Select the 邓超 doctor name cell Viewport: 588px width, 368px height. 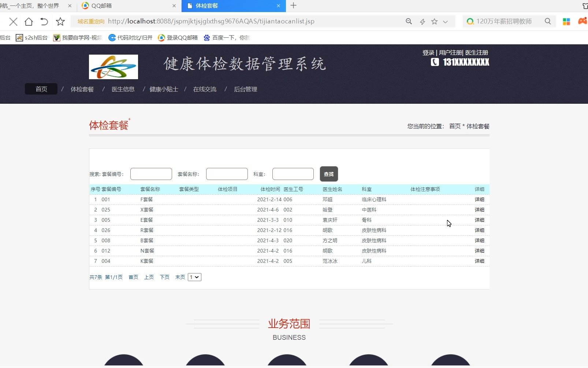328,199
